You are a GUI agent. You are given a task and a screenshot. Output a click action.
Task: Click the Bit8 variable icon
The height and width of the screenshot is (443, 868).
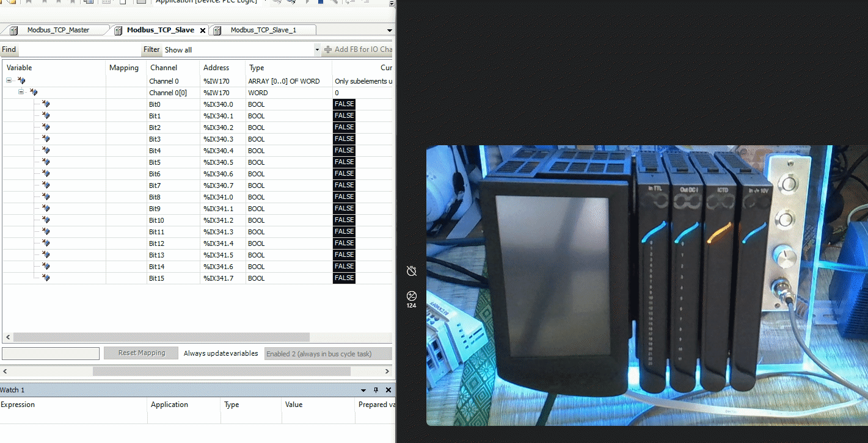tap(46, 197)
